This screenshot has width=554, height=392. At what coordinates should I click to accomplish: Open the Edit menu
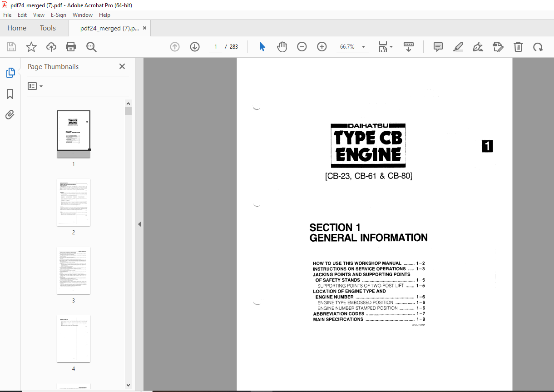coord(22,15)
